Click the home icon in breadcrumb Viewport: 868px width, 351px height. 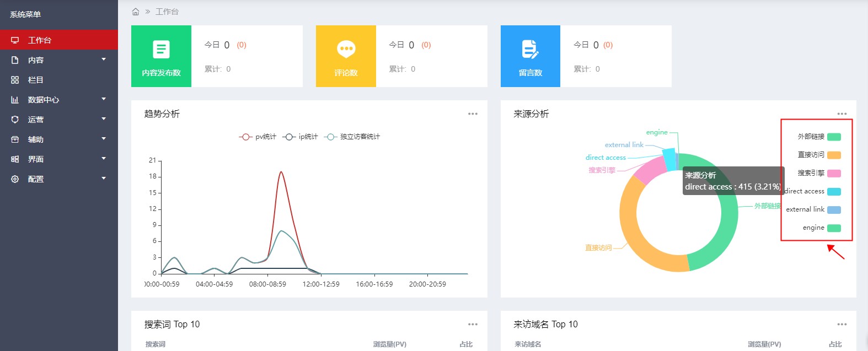click(x=136, y=12)
